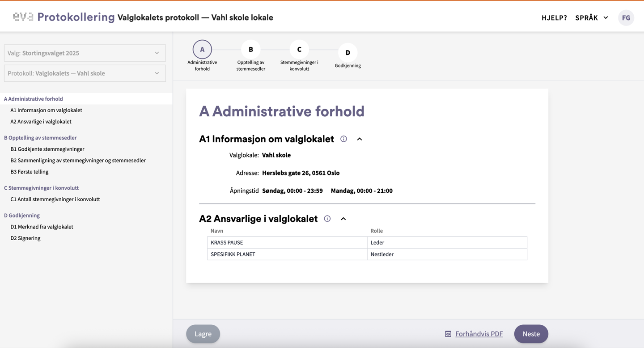The image size is (644, 348).
Task: Click info icon beside A2 Ansvarlige i valglokalet
Action: [327, 219]
